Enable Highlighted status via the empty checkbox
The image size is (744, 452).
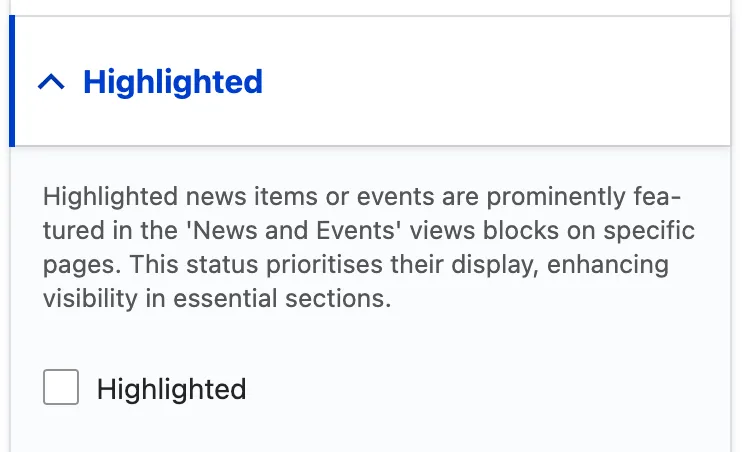tap(61, 387)
